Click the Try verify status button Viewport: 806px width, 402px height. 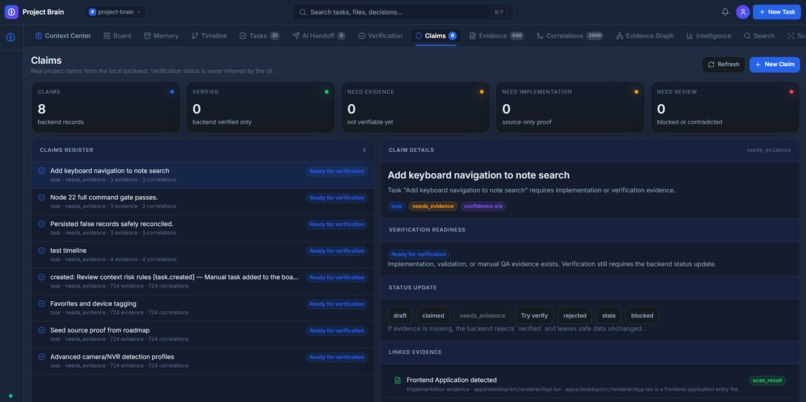(534, 316)
